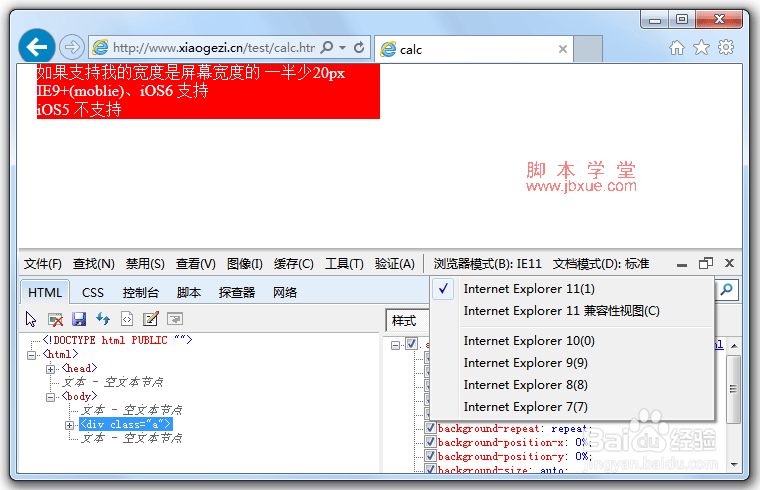This screenshot has width=760, height=490.
Task: Open the 查找(N) menu
Action: [x=94, y=264]
